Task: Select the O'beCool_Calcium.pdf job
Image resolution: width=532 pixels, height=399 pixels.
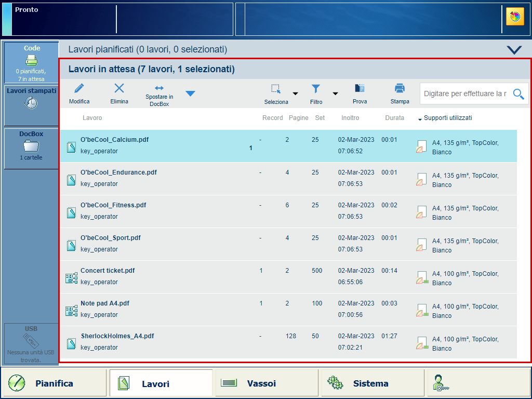Action: [x=288, y=146]
